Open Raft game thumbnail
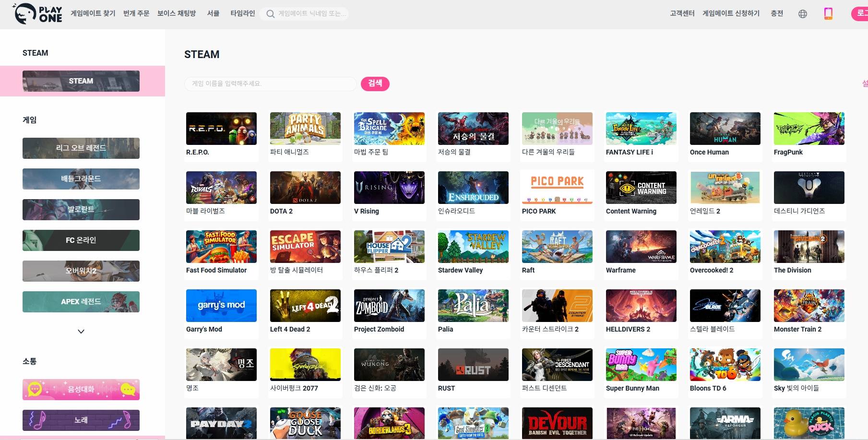 click(557, 247)
